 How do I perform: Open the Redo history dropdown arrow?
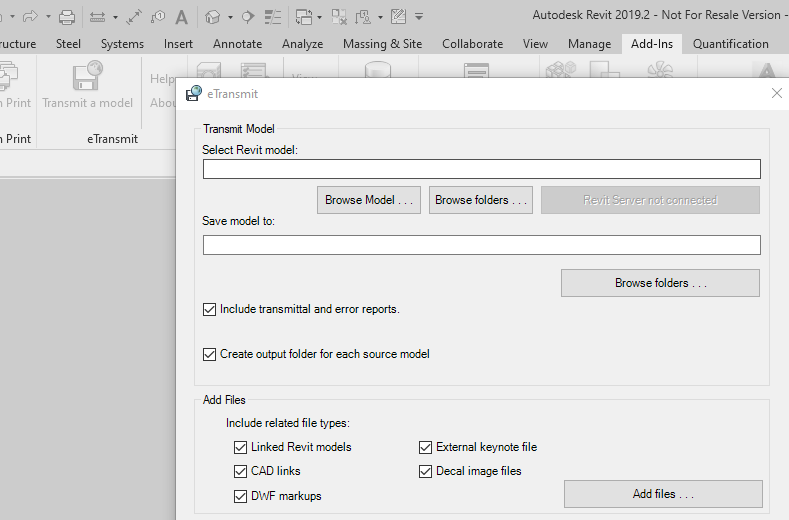coord(48,17)
